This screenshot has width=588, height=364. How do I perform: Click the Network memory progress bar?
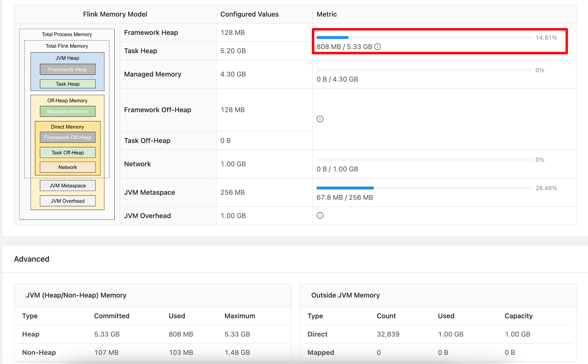(x=424, y=160)
